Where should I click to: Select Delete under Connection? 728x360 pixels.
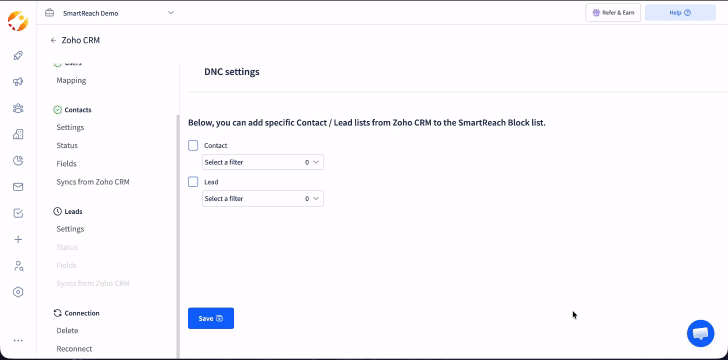point(67,331)
